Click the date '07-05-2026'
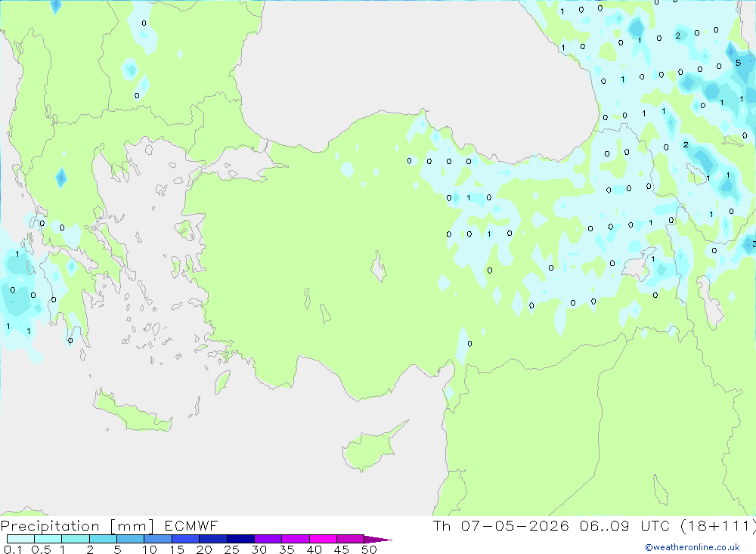 point(514,525)
